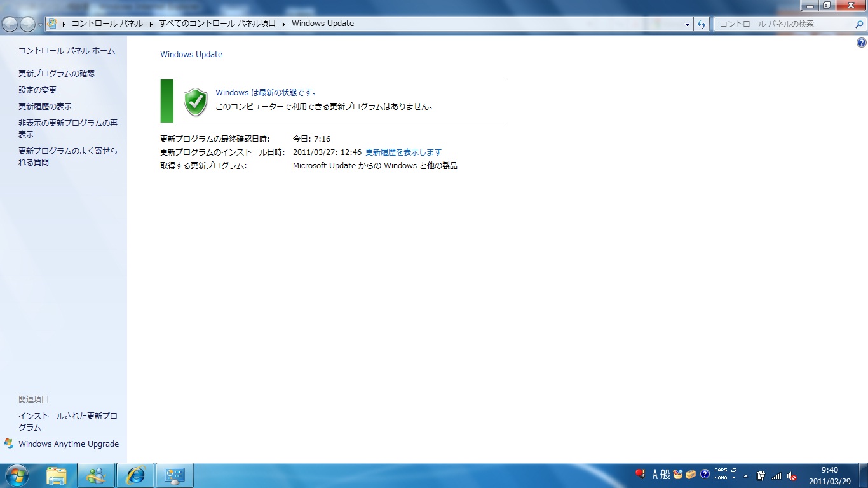868x488 pixels.
Task: Toggle the KANA indicator on language bar
Action: pos(721,478)
